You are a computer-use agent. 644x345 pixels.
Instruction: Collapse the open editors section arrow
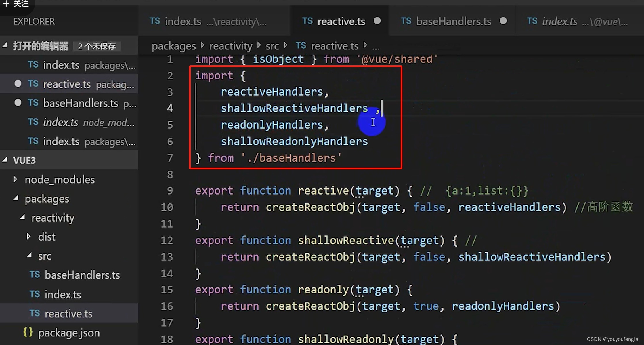point(5,45)
